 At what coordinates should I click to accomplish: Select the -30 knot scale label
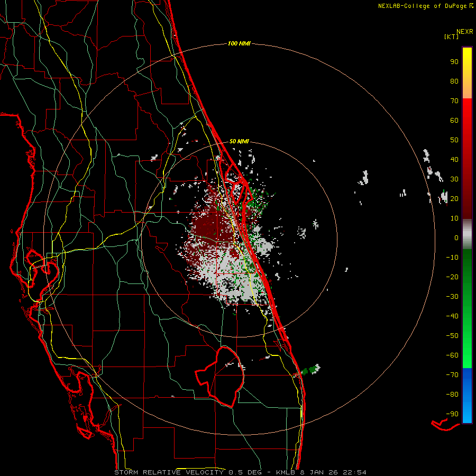click(452, 297)
